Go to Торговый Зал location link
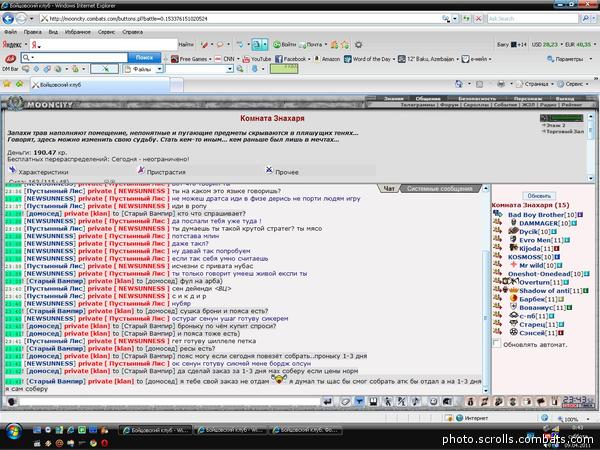Image resolution: width=600 pixels, height=450 pixels. [564, 131]
